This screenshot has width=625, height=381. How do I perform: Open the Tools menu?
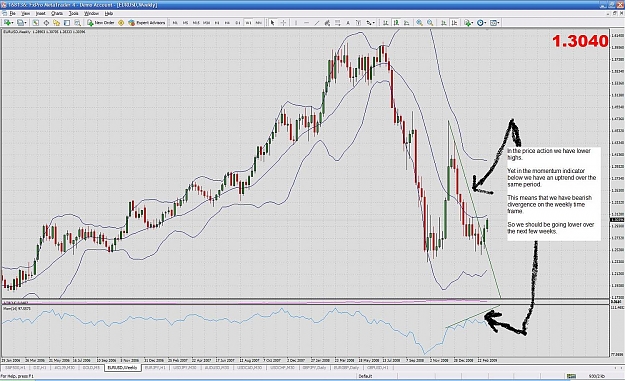[74, 13]
